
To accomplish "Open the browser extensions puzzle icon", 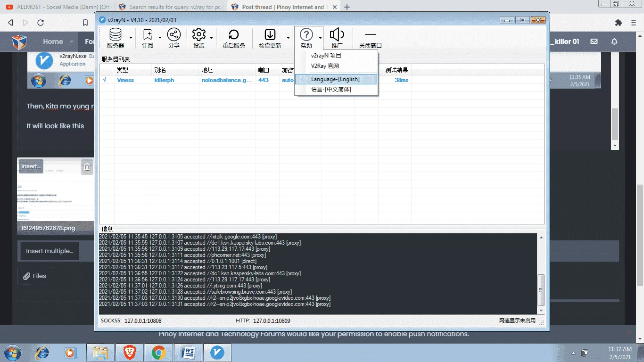I will [x=619, y=23].
